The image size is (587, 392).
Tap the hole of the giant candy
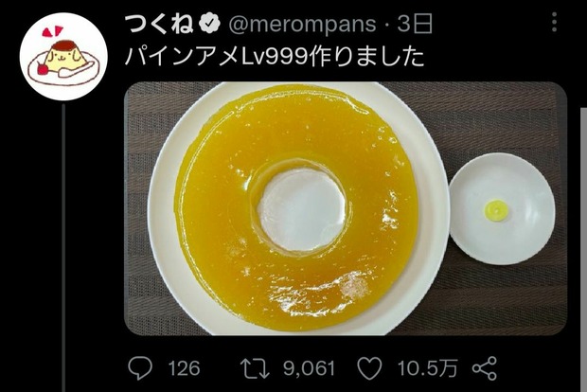(302, 209)
